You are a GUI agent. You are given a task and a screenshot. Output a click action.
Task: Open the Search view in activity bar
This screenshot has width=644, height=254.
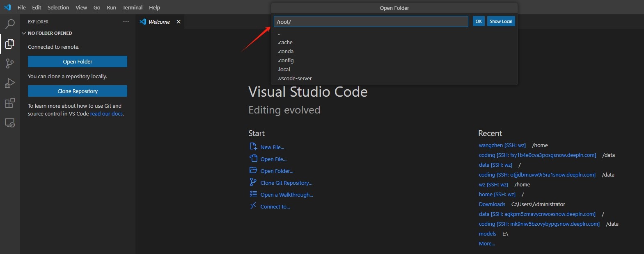coord(9,24)
